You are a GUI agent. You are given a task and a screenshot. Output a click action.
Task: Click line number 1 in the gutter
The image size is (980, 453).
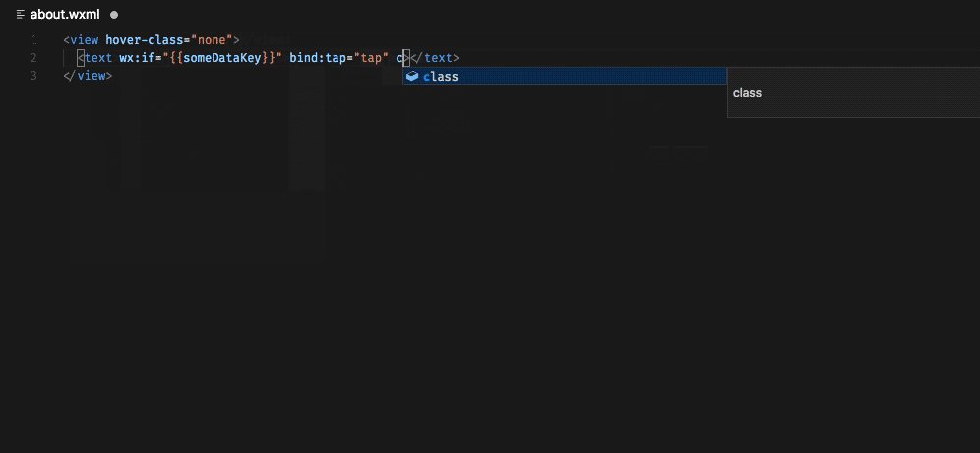[33, 40]
